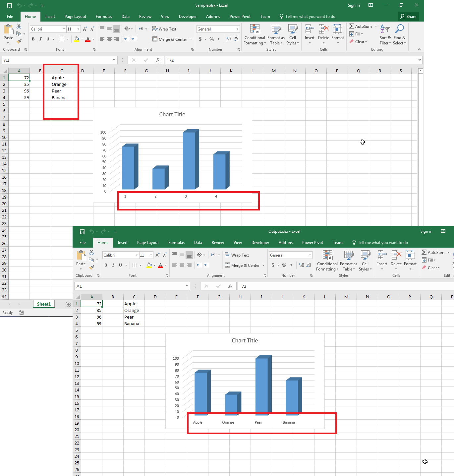
Task: Apply Percent Style in Sample.xlsx ribbon
Action: (211, 39)
